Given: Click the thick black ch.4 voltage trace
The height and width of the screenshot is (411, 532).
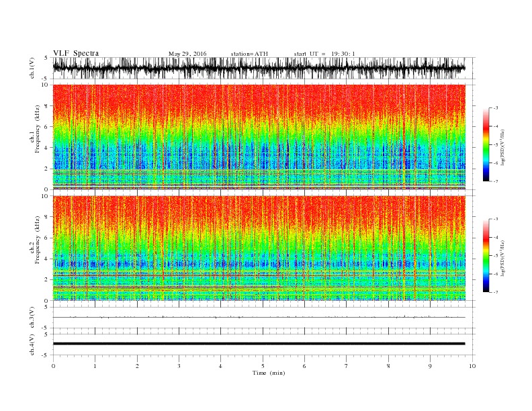Looking at the screenshot, I should (x=259, y=344).
